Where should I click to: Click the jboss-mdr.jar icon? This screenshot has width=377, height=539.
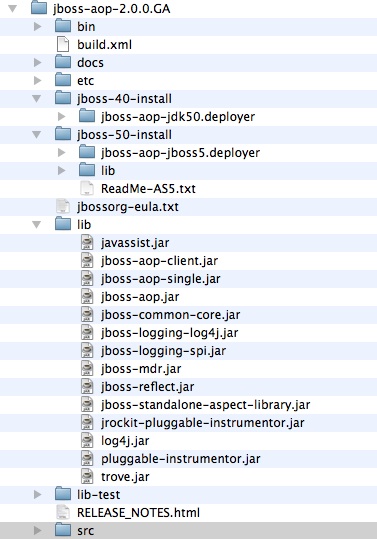click(87, 368)
